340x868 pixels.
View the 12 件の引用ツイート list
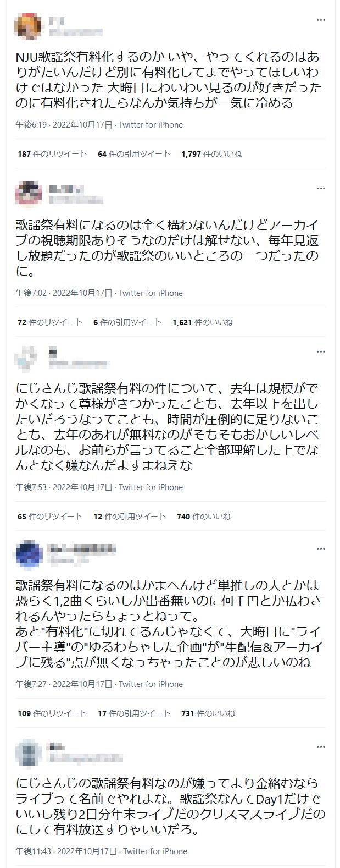[130, 517]
